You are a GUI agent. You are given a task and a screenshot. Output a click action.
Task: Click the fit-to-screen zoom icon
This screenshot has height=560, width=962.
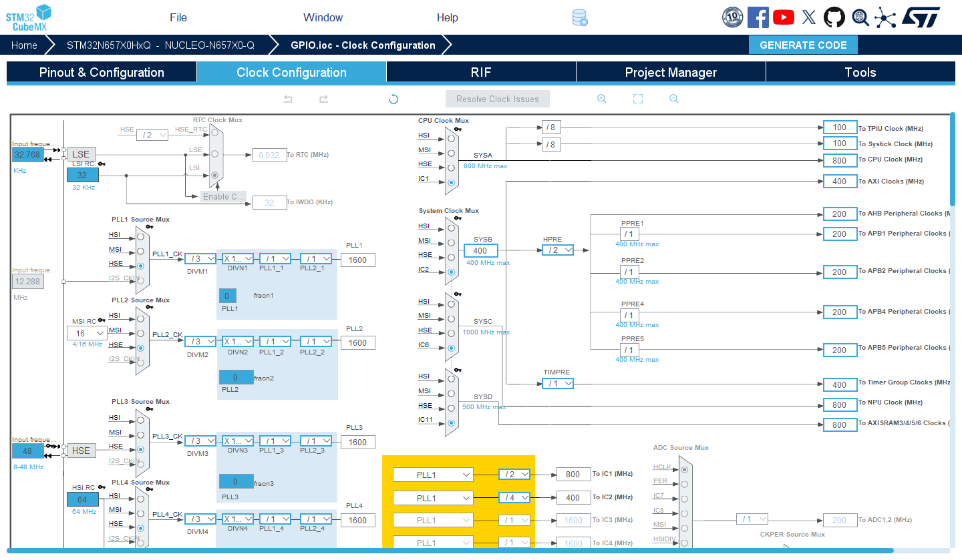[638, 99]
